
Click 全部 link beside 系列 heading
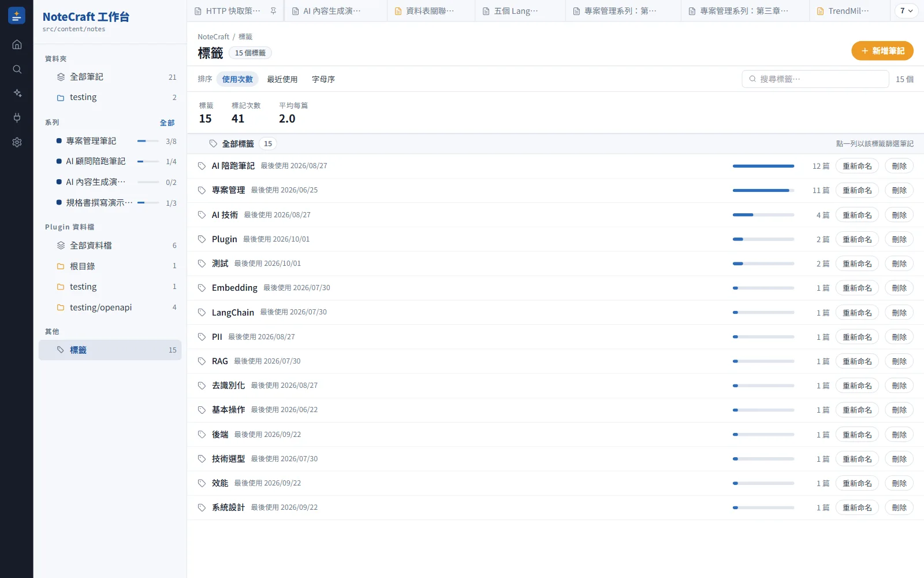167,123
